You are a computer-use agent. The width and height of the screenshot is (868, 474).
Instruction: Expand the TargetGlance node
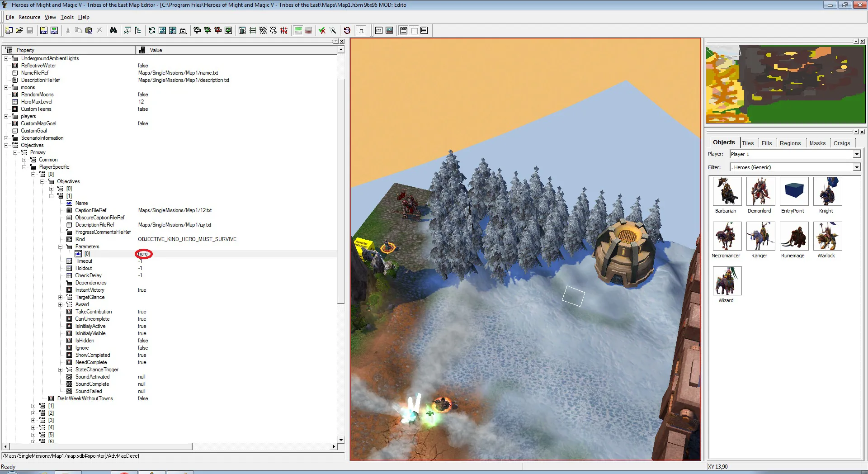(x=60, y=297)
